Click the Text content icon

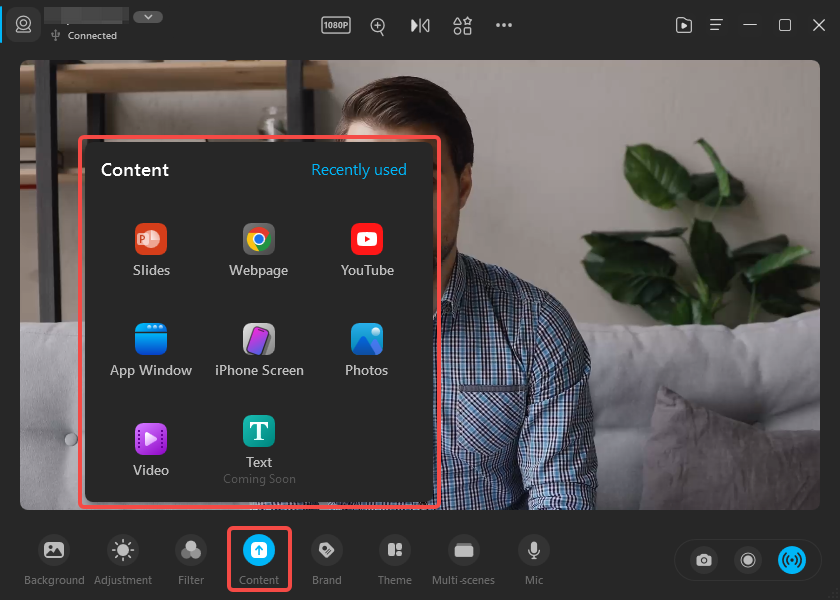(259, 432)
